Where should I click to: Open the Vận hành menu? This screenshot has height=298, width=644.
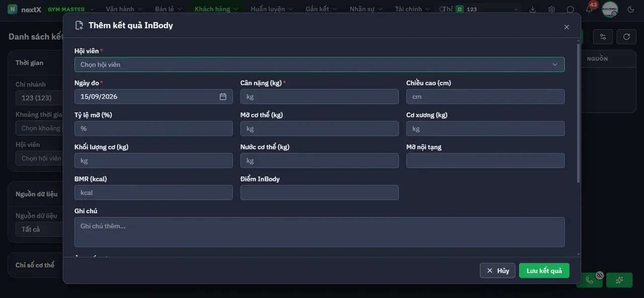click(x=124, y=9)
